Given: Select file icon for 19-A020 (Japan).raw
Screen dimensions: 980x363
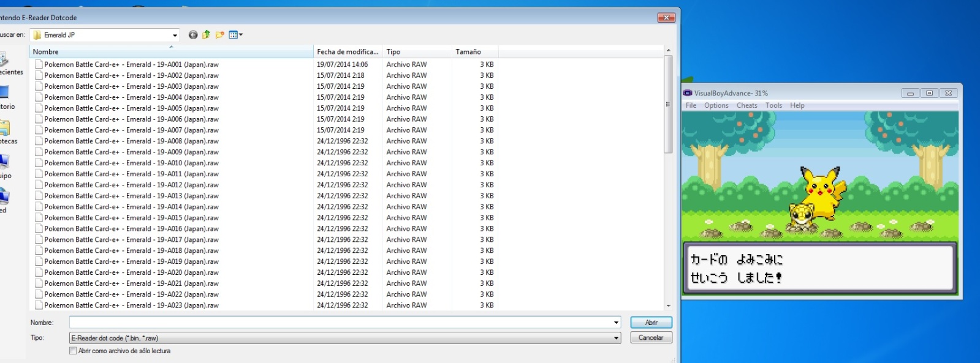Looking at the screenshot, I should pos(39,272).
